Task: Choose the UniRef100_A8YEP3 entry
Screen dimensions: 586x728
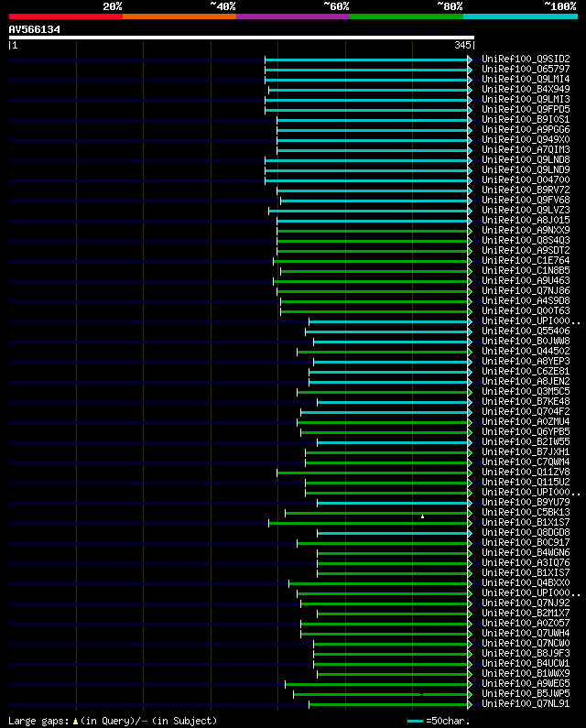Action: point(526,361)
